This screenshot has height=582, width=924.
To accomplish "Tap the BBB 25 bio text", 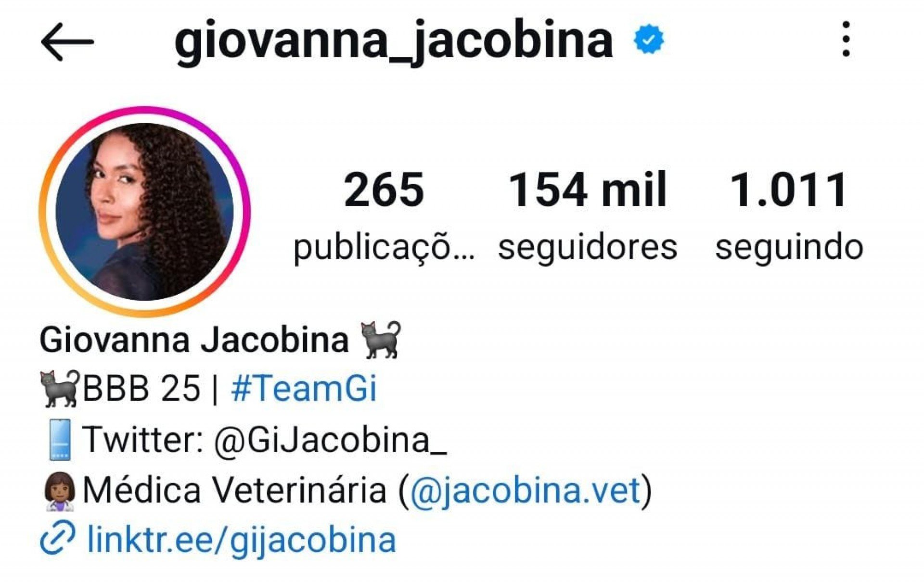I will tap(141, 389).
